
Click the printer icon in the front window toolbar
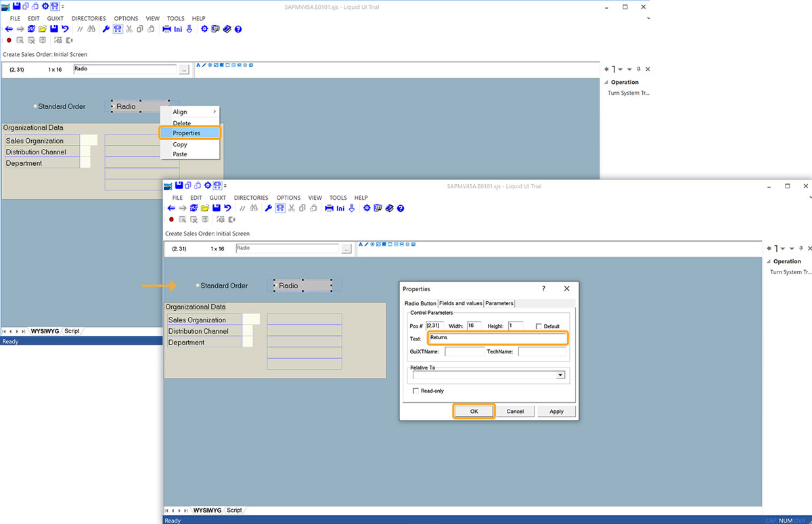pos(329,209)
